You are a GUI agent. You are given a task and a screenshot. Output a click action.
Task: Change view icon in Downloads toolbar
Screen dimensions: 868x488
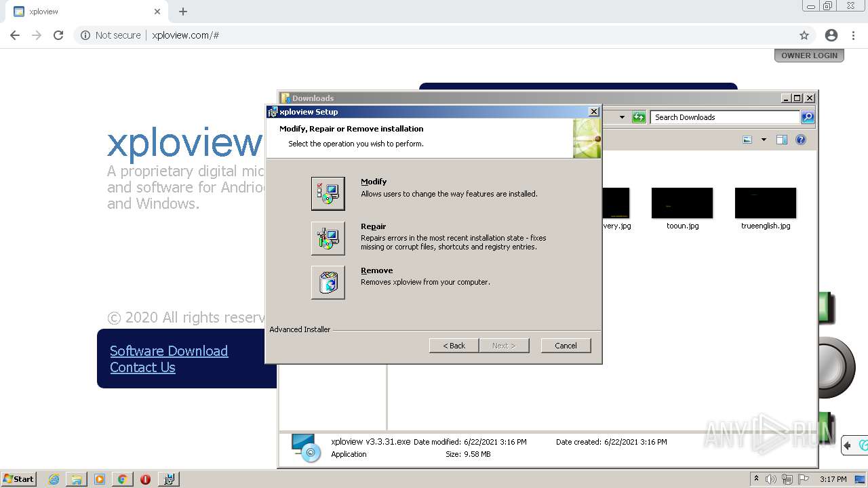coord(747,140)
